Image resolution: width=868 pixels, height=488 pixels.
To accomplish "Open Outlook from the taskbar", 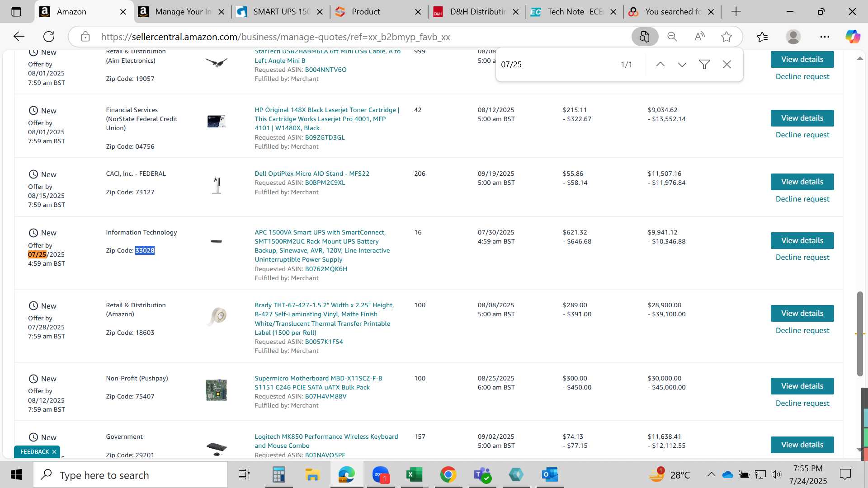I will point(550,475).
